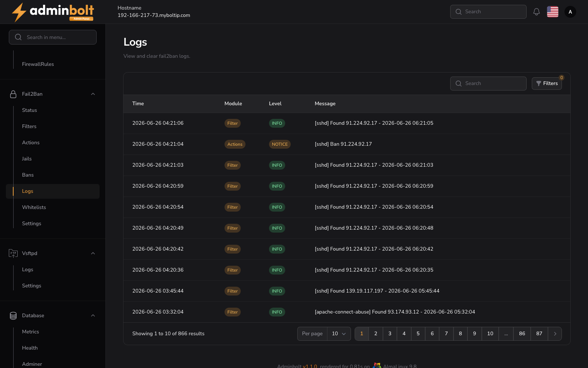Click the Module column header
This screenshot has width=588, height=368.
tap(233, 104)
